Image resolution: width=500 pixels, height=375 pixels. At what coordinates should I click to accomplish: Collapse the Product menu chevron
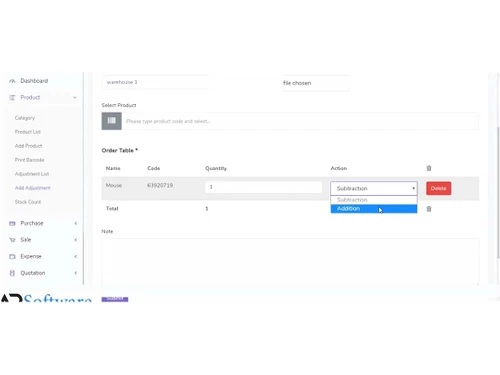tap(75, 98)
